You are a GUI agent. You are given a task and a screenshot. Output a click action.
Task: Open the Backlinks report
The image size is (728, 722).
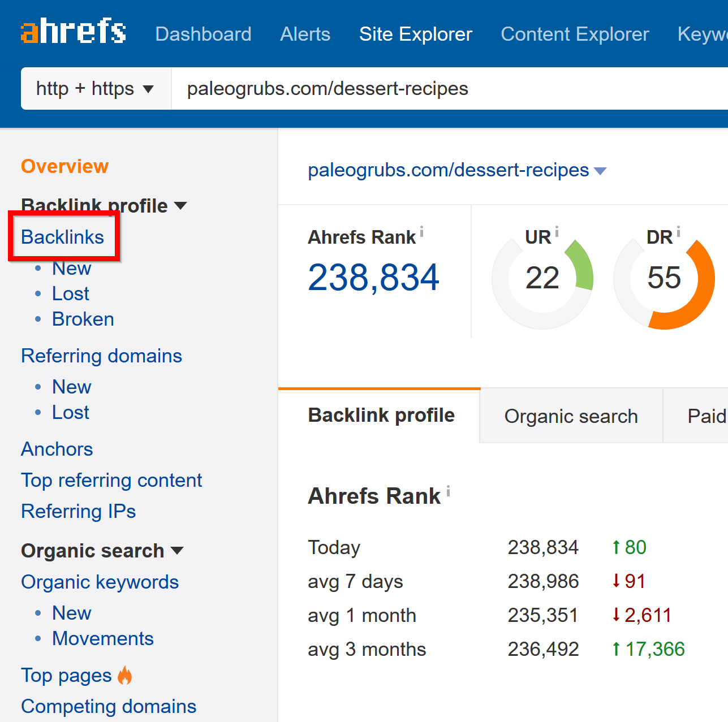tap(62, 236)
